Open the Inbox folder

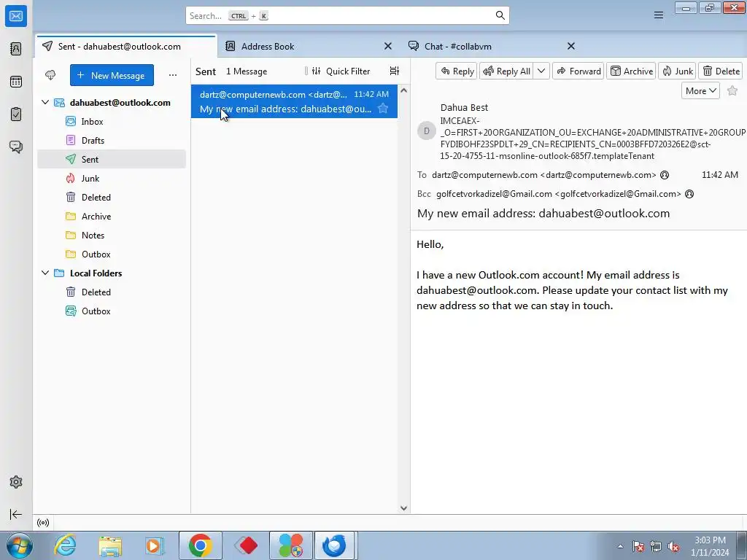pyautogui.click(x=112, y=122)
